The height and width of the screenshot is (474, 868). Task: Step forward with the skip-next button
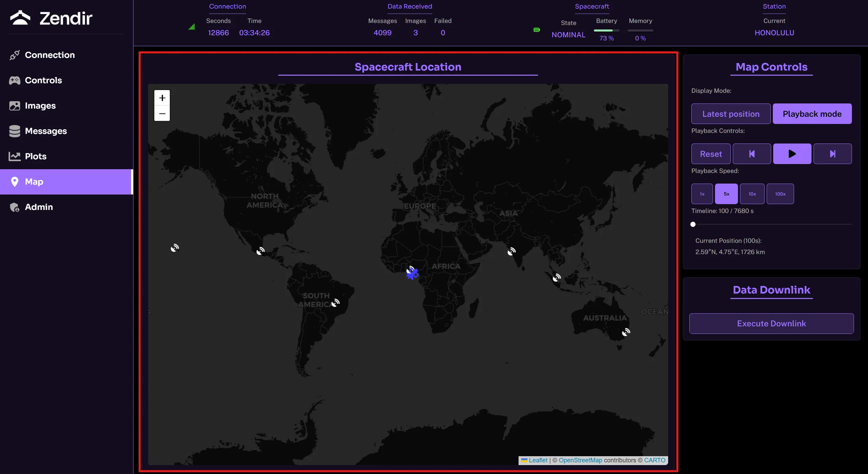(x=832, y=154)
